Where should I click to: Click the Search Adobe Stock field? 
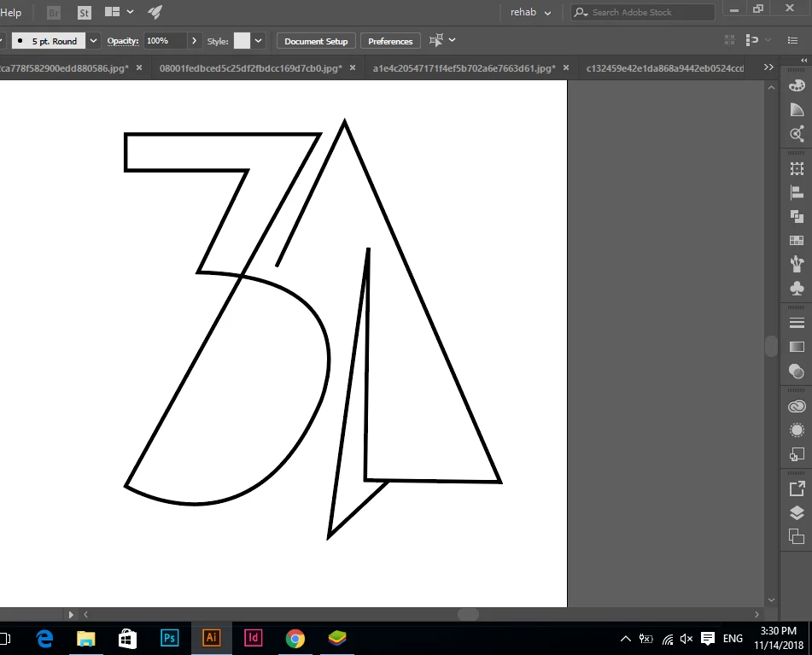643,13
